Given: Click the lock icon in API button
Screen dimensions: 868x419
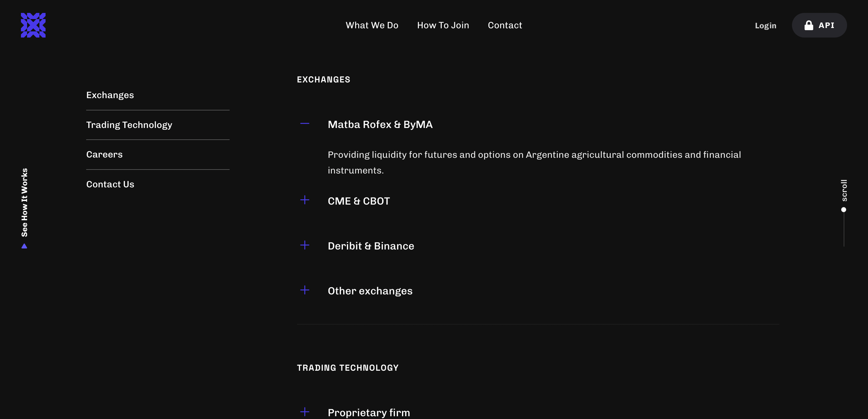Looking at the screenshot, I should 808,25.
